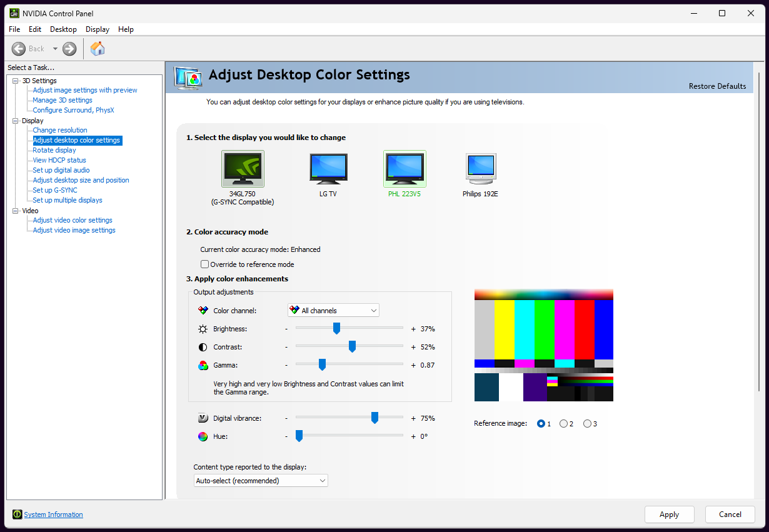Image resolution: width=769 pixels, height=532 pixels.
Task: Click the Color channel palette icon
Action: 203,309
